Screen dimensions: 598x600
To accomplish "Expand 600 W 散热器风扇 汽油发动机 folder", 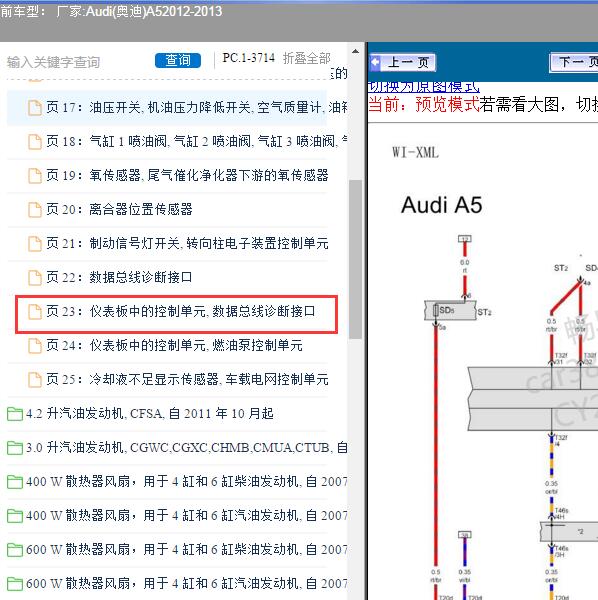I will (187, 584).
